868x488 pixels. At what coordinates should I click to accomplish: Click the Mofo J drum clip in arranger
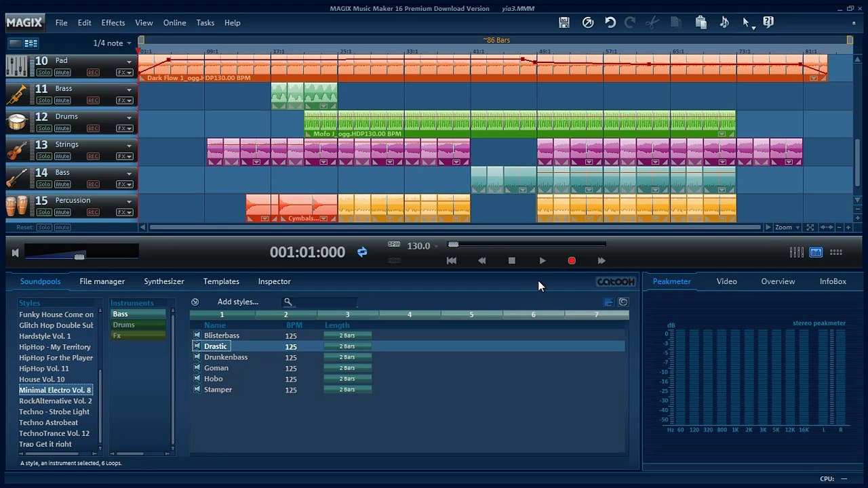pos(519,125)
